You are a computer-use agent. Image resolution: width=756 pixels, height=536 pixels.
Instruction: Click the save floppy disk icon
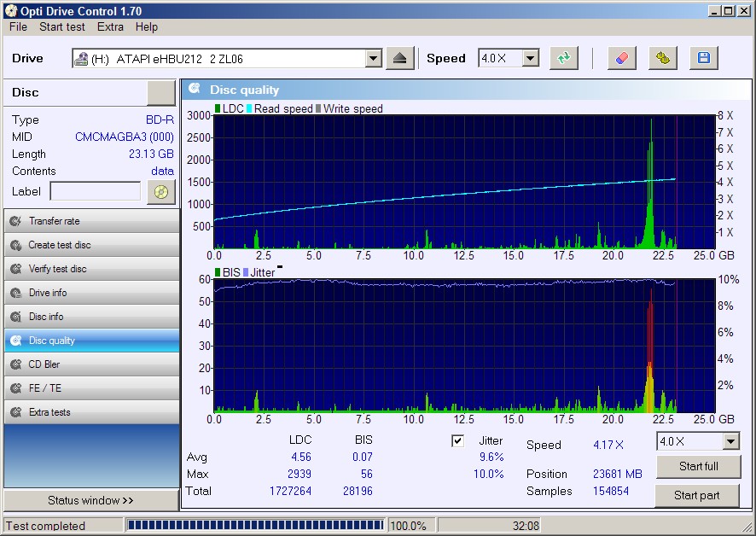coord(704,58)
